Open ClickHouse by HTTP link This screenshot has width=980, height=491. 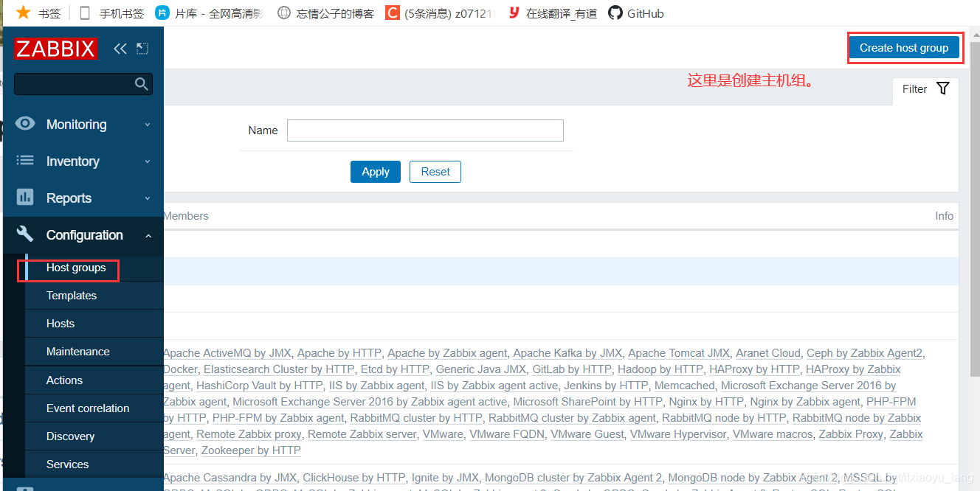(354, 478)
